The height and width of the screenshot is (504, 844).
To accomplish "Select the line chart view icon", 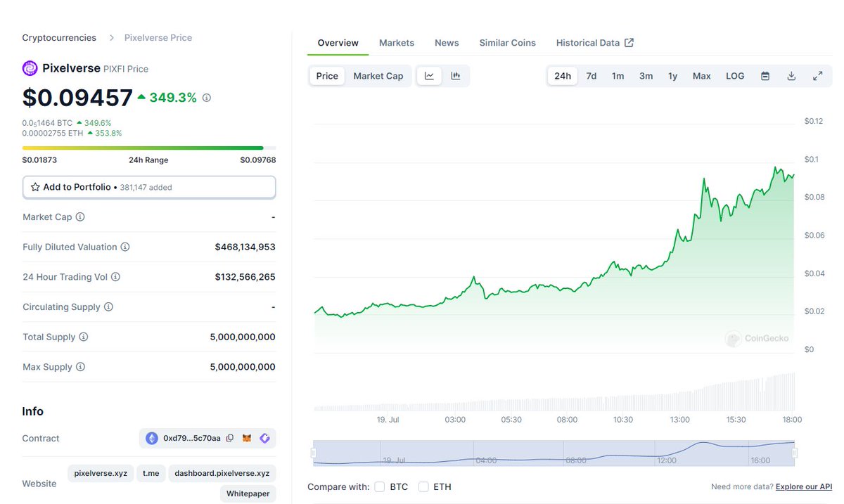I will coord(429,76).
